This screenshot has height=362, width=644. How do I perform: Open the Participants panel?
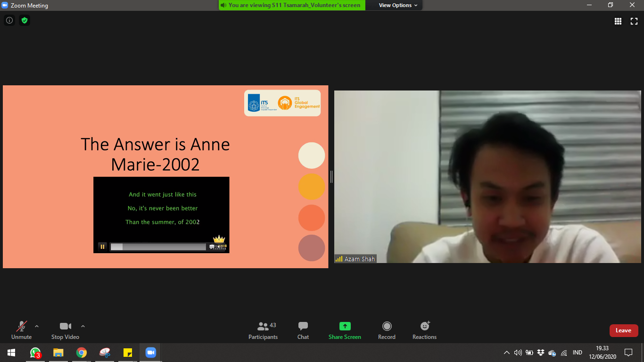click(263, 330)
